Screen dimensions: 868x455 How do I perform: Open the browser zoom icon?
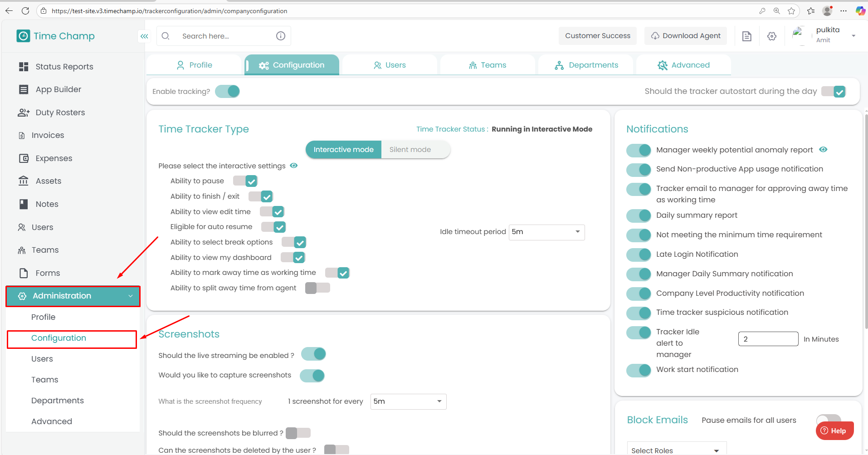777,11
